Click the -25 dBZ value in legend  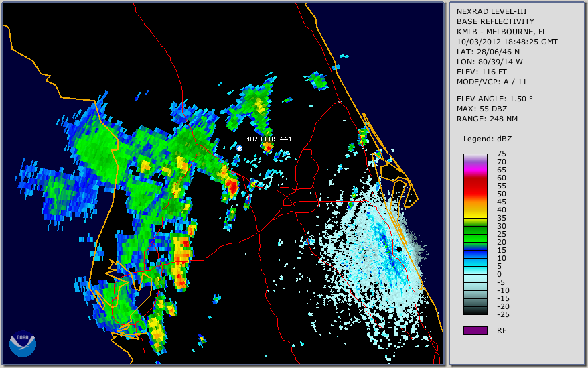[503, 314]
